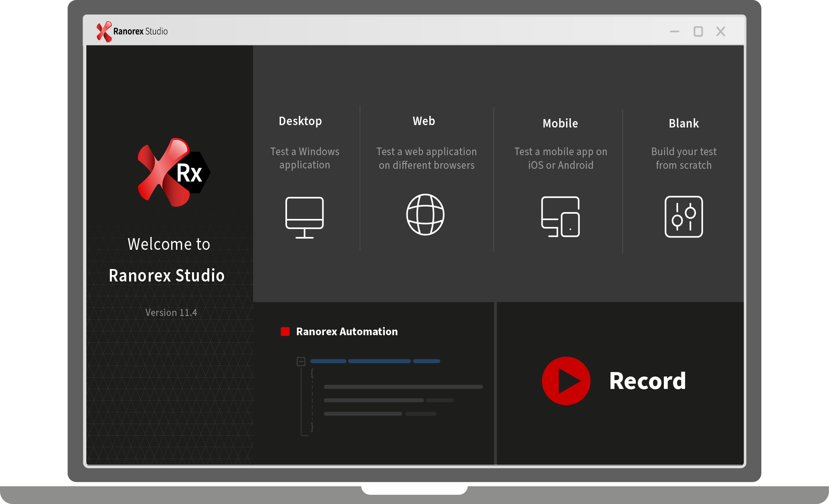Click the red Record play button
This screenshot has height=504, width=829.
point(566,381)
